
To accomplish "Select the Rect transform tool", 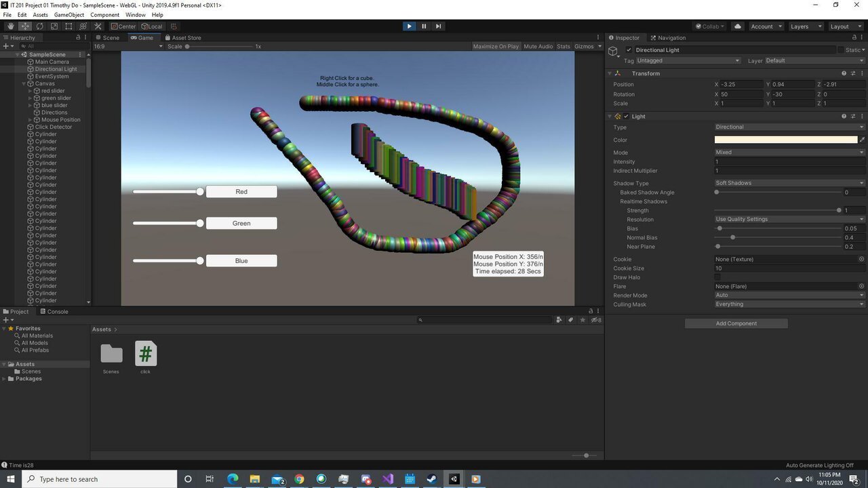I will coord(68,26).
